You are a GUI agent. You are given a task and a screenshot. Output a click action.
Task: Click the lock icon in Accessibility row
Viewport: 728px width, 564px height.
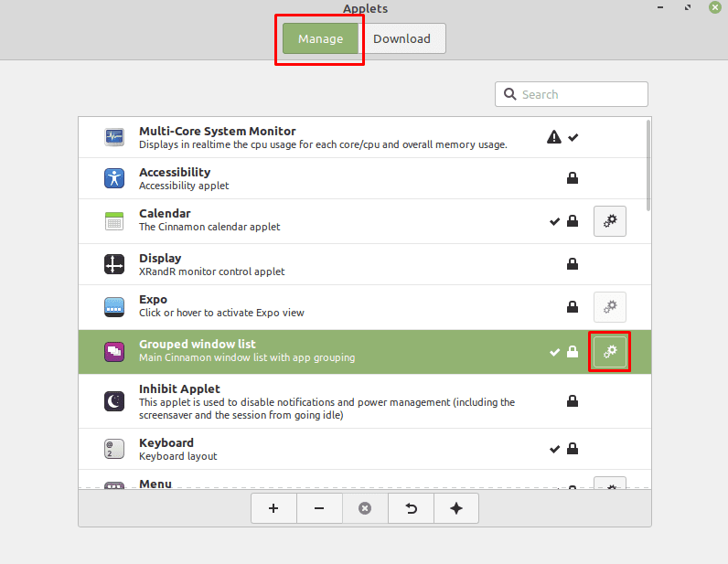[x=573, y=177]
